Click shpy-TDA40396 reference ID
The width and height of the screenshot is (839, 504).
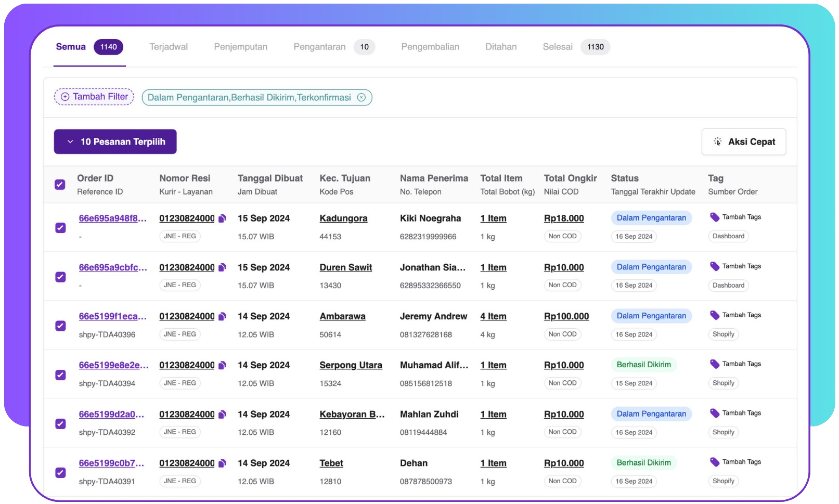(x=107, y=334)
